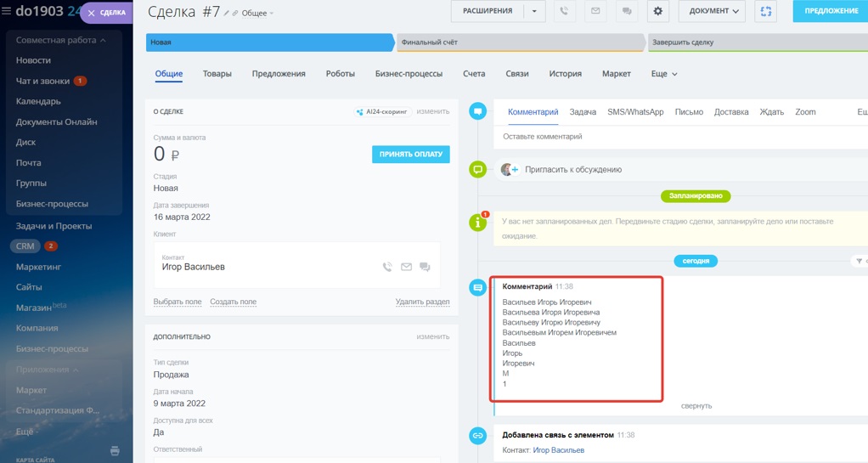Click the phone call icon in top toolbar
The width and height of the screenshot is (868, 463).
[564, 11]
